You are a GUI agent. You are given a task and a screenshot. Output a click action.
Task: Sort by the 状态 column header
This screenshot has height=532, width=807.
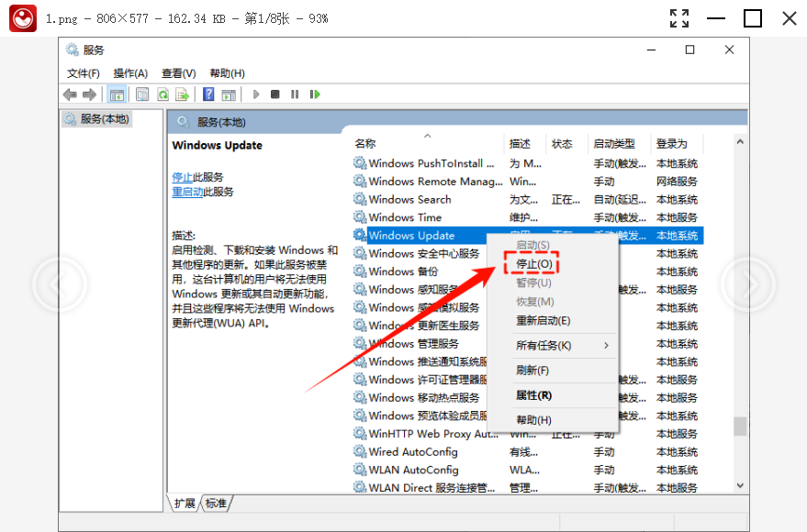click(562, 143)
